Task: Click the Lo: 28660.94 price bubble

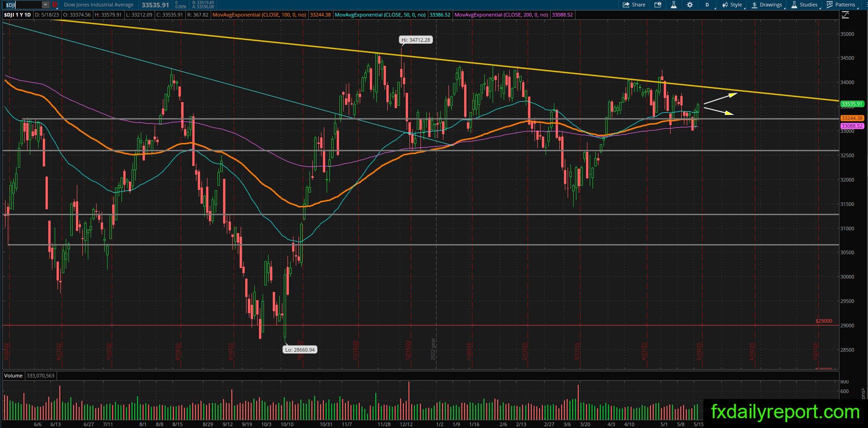Action: 300,350
